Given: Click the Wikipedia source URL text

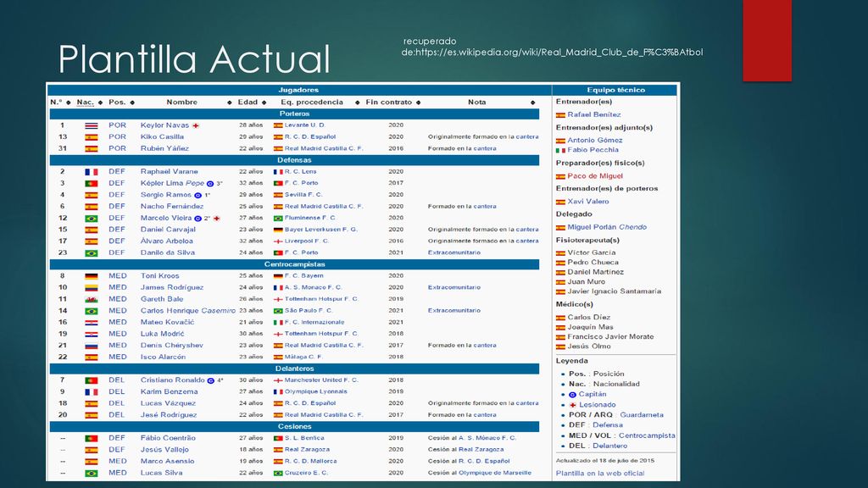Looking at the screenshot, I should pyautogui.click(x=553, y=47).
